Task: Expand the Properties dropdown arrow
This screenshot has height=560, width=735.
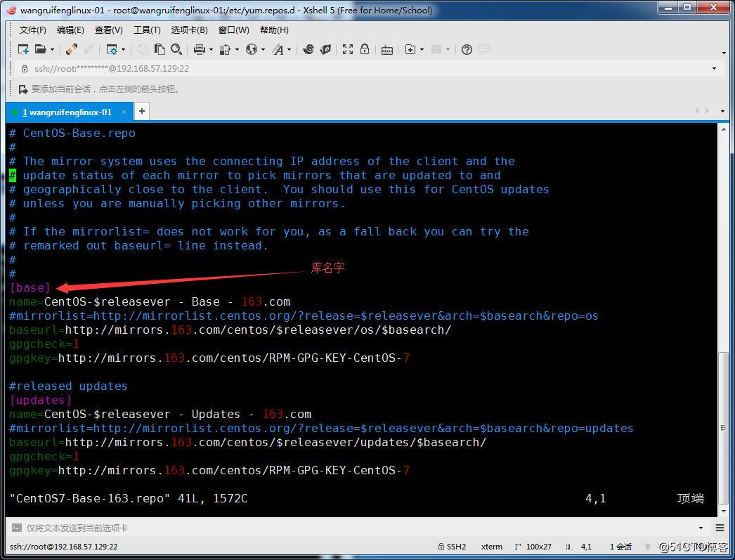Action: 123,50
